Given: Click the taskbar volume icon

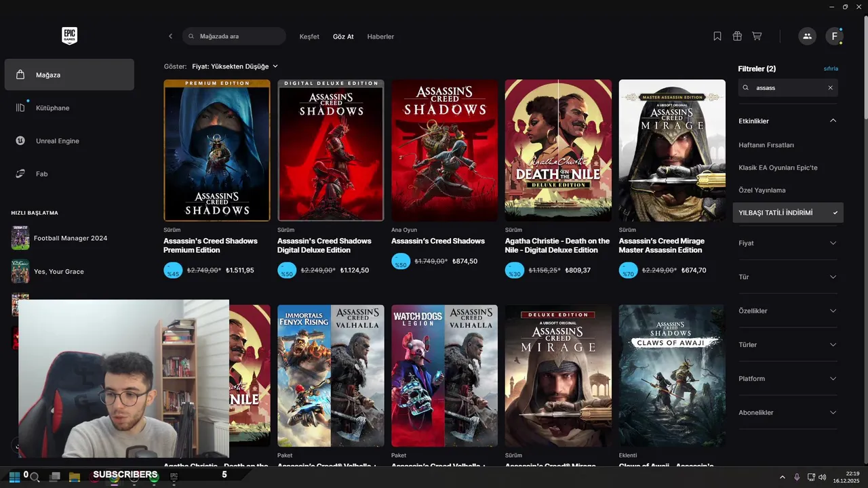Looking at the screenshot, I should click(x=823, y=477).
